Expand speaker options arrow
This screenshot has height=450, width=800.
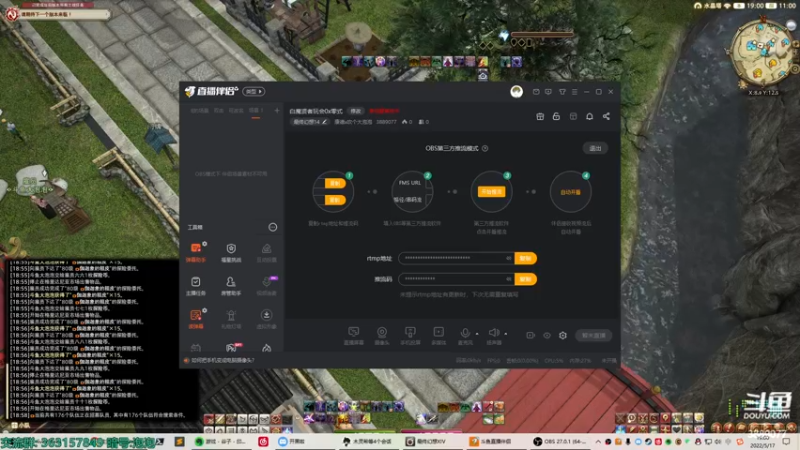click(x=506, y=334)
